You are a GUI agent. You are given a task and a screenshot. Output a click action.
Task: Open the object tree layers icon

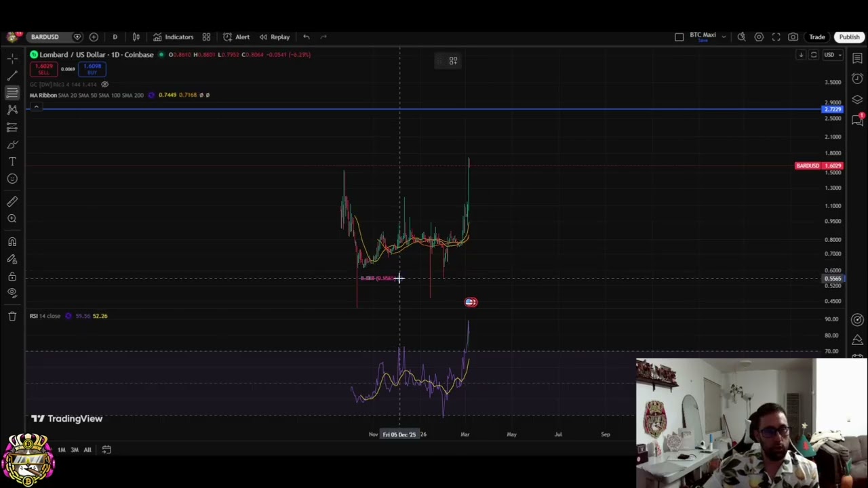[x=858, y=100]
